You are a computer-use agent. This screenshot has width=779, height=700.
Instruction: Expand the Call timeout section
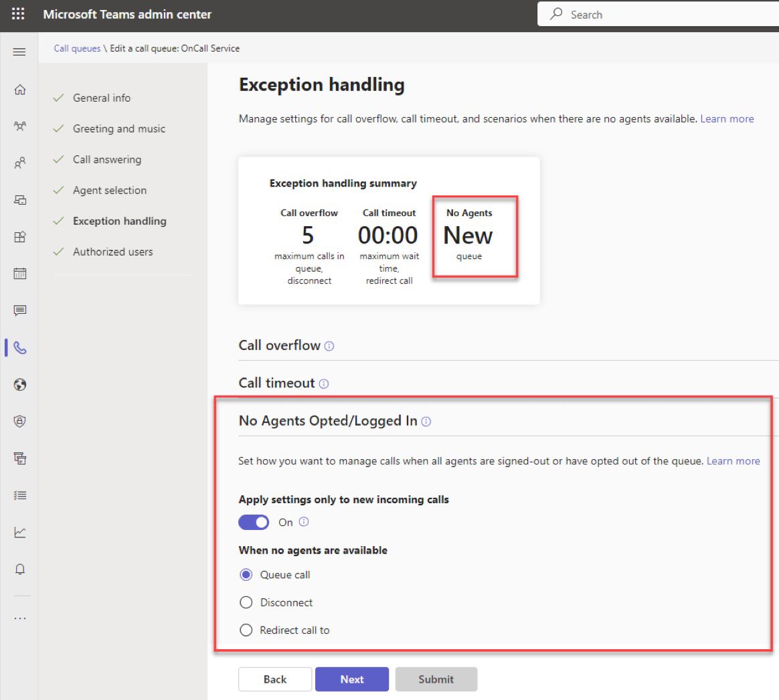point(276,383)
